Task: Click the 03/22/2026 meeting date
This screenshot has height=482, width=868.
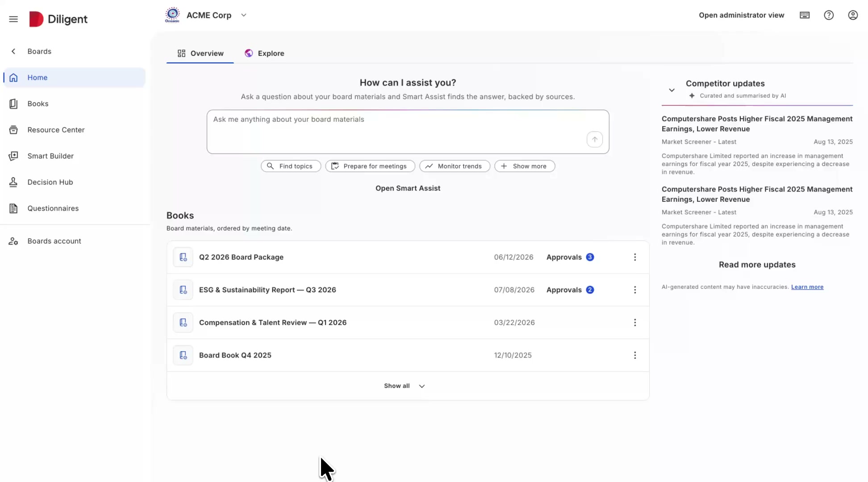Action: pyautogui.click(x=514, y=323)
